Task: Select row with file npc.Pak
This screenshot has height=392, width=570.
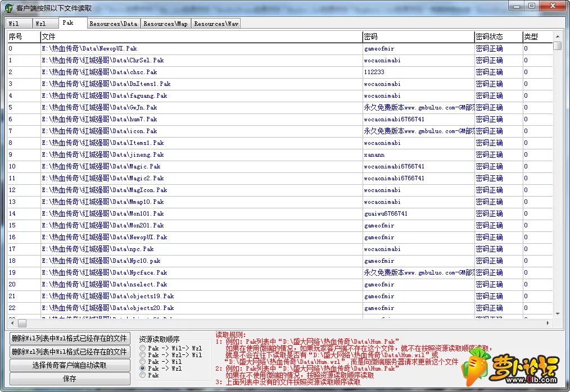Action: 280,249
